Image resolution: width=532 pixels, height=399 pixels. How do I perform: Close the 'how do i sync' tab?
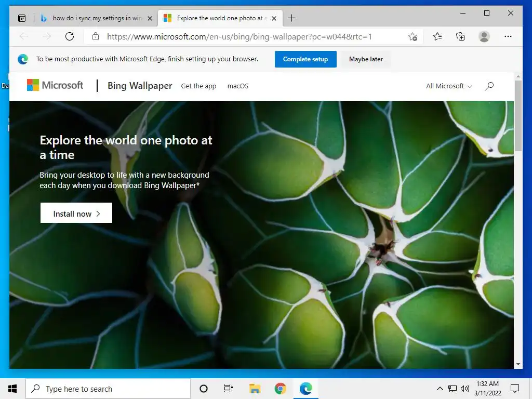point(150,18)
